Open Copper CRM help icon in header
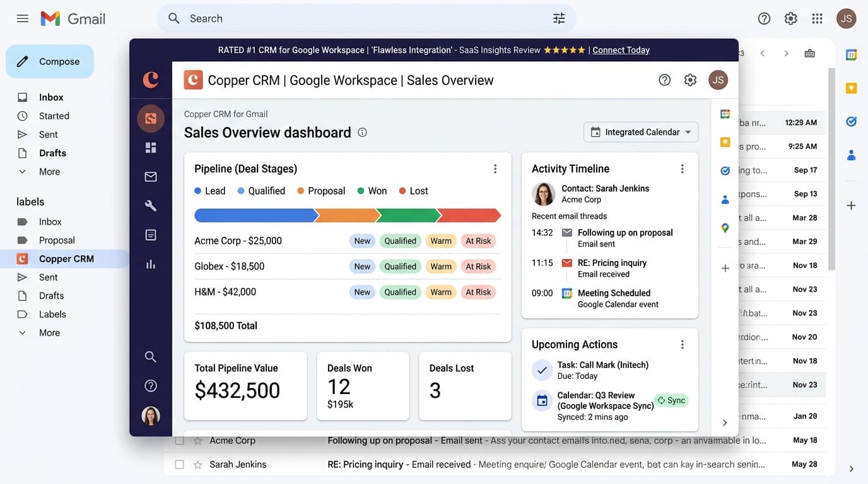 pyautogui.click(x=664, y=80)
